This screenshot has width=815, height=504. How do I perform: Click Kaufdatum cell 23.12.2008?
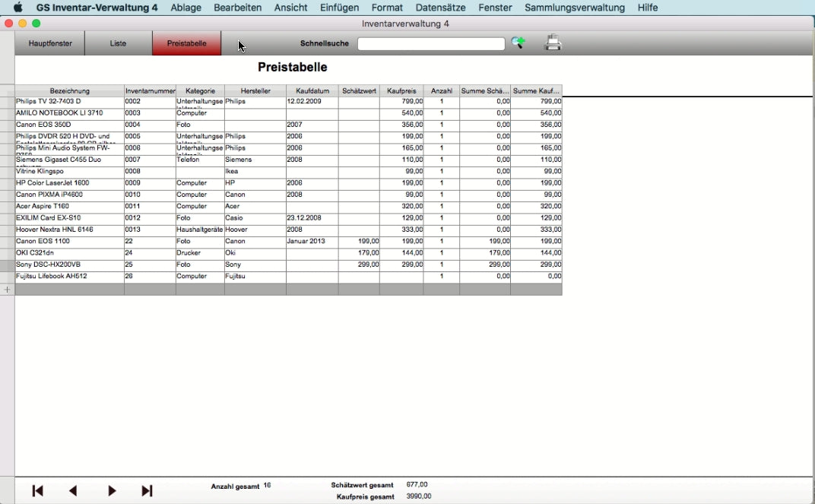tap(312, 218)
